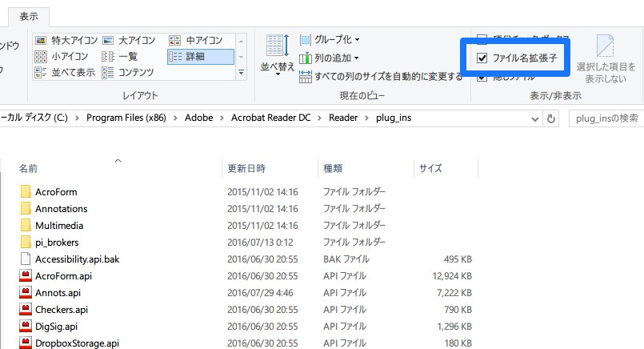The height and width of the screenshot is (349, 644).
Task: Select Accessibility.api.bak file icon
Action: (x=26, y=259)
